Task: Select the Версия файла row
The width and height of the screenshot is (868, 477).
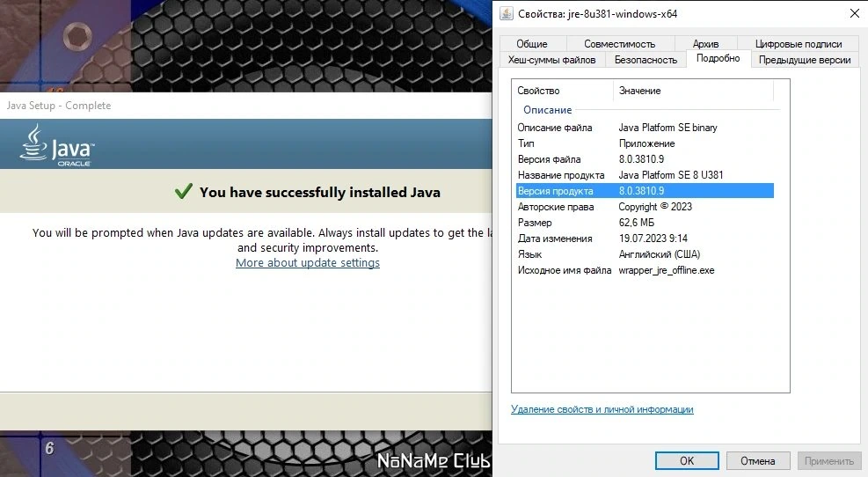Action: point(645,159)
